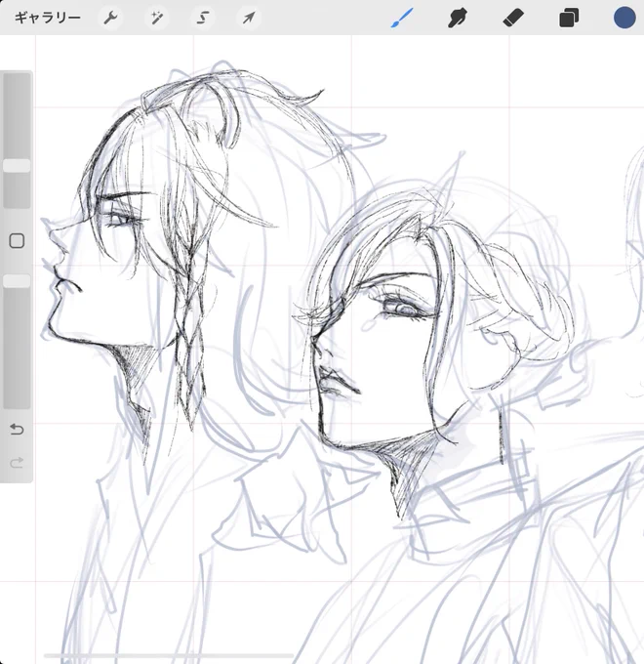The height and width of the screenshot is (664, 644).
Task: Tap the square Modify button on sidebar
Action: [x=17, y=241]
